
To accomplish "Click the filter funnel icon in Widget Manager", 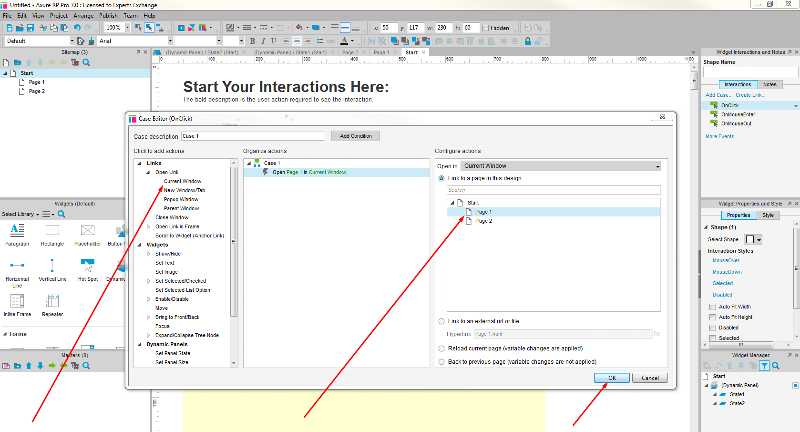I will click(764, 366).
